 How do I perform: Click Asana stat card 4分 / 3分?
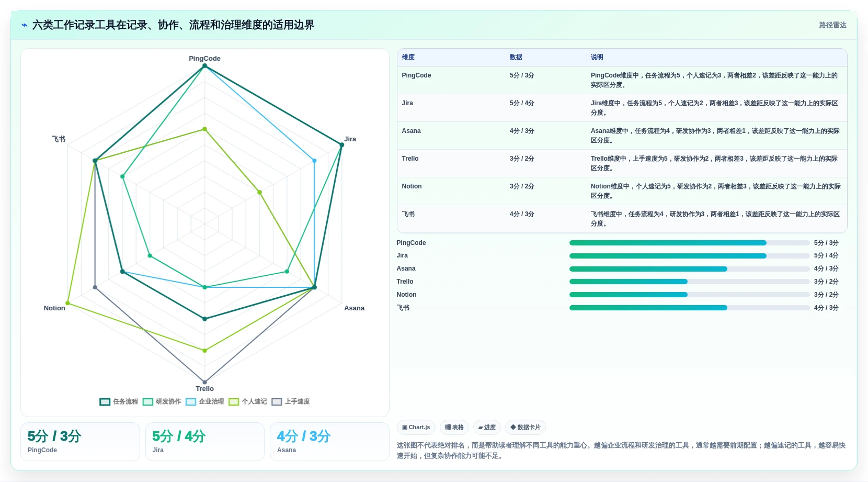coord(329,442)
